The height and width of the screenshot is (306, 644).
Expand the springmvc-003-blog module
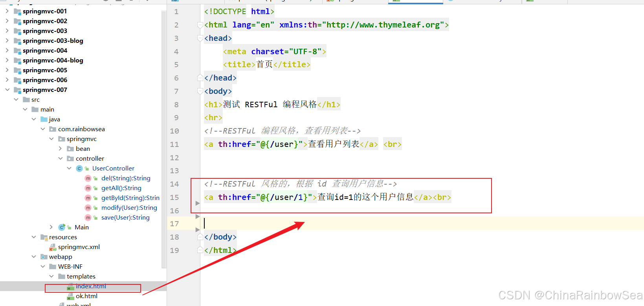point(7,40)
